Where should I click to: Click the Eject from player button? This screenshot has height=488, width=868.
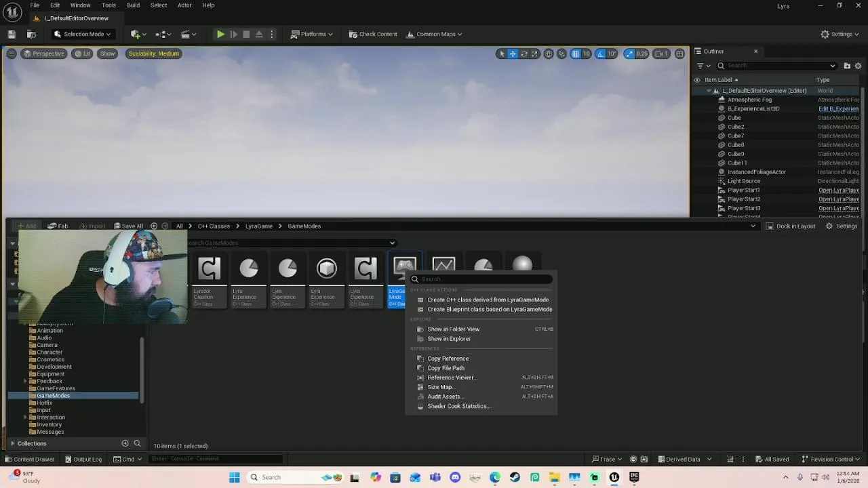[259, 34]
